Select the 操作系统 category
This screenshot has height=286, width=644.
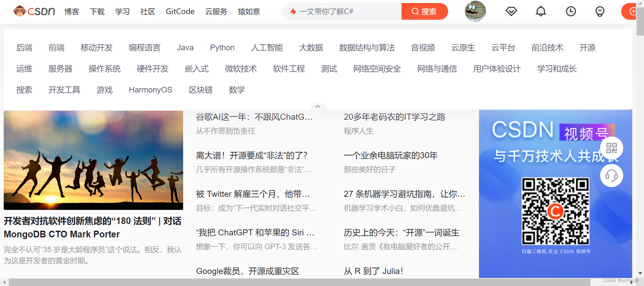coord(104,69)
